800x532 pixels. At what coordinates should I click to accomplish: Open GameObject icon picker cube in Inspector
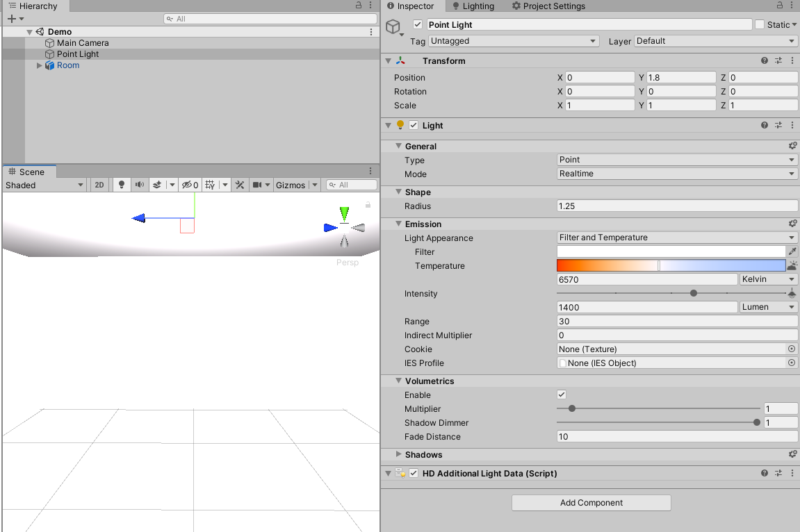click(x=393, y=26)
